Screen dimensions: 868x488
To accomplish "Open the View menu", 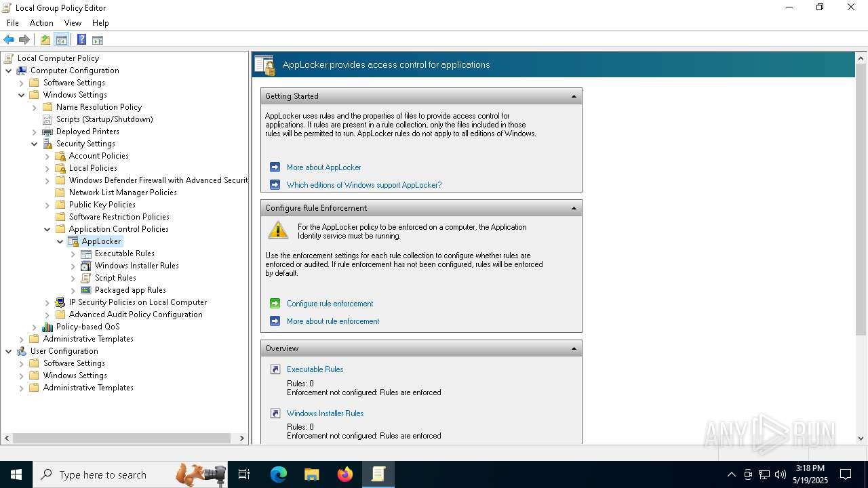I will 73,23.
